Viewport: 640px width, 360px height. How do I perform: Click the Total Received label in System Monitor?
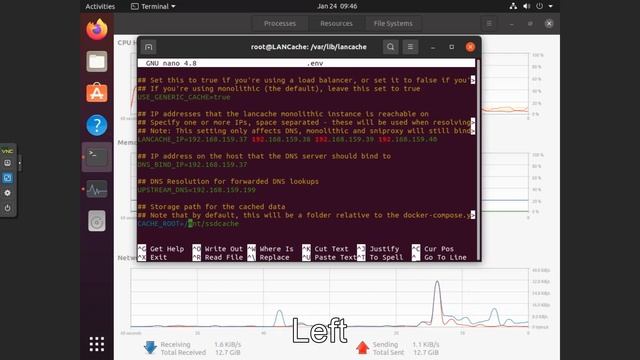click(x=183, y=352)
